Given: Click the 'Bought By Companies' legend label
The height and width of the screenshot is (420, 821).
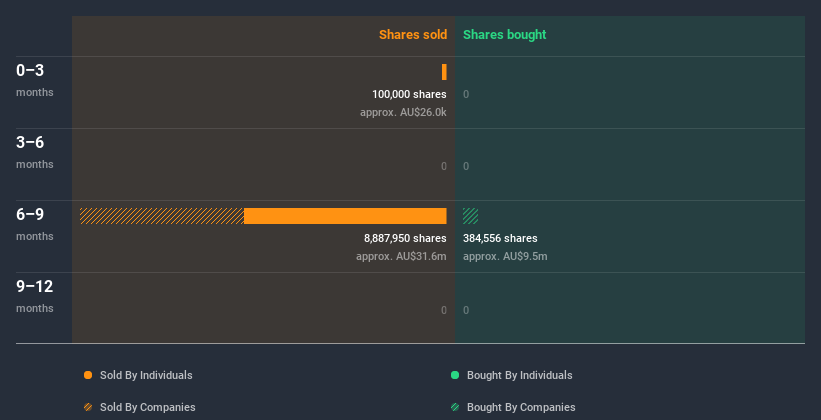Looking at the screenshot, I should click(x=521, y=407).
